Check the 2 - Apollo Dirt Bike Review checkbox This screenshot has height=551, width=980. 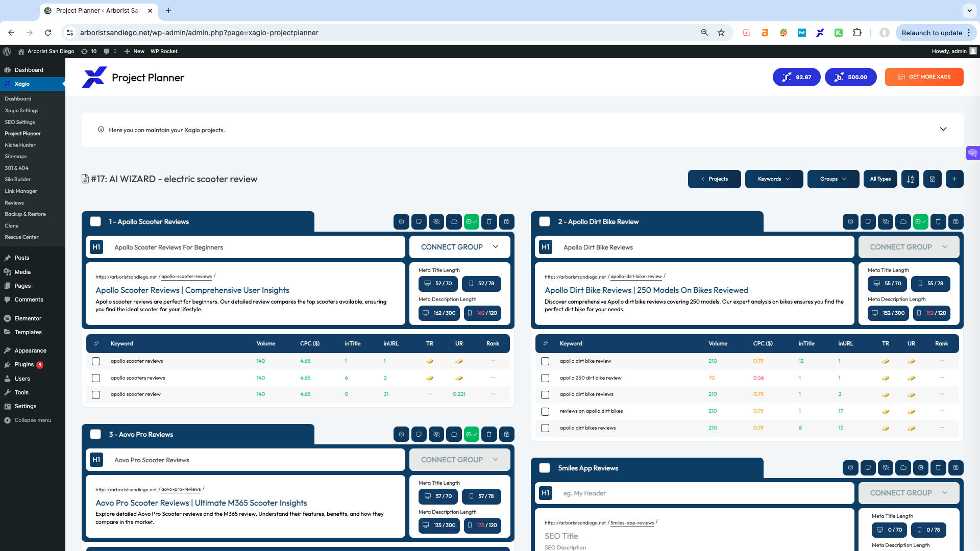(x=545, y=222)
